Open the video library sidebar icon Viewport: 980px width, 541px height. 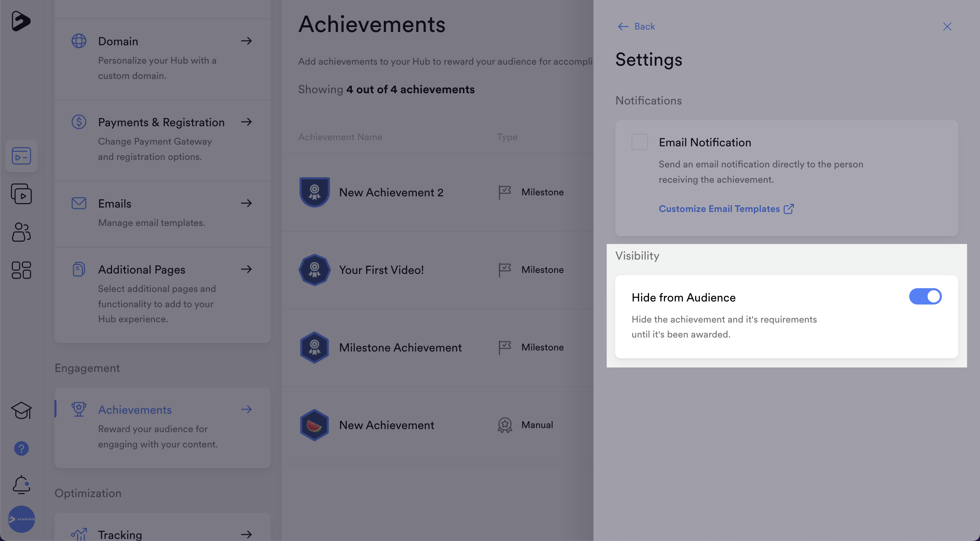21,194
